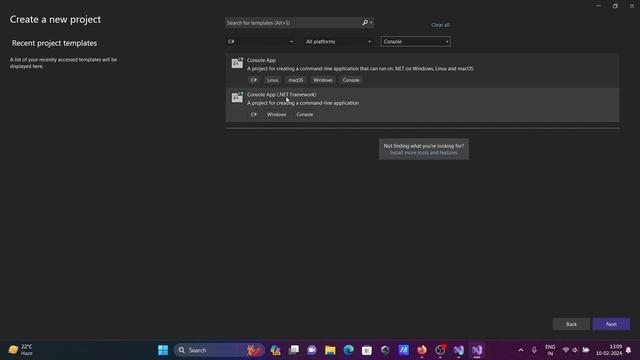Viewport: 640px width, 360px height.
Task: Open the All platforms filter dropdown
Action: [338, 42]
